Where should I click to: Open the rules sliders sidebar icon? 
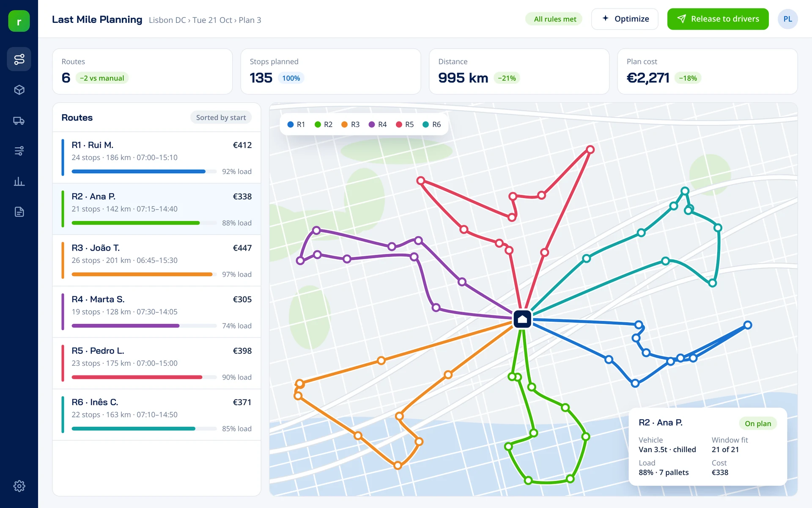pos(19,151)
